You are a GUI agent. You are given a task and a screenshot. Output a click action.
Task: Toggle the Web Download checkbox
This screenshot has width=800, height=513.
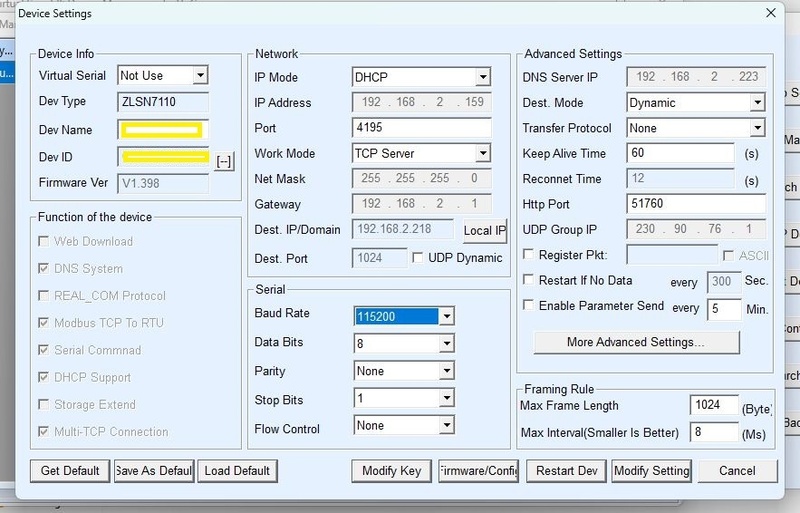44,241
